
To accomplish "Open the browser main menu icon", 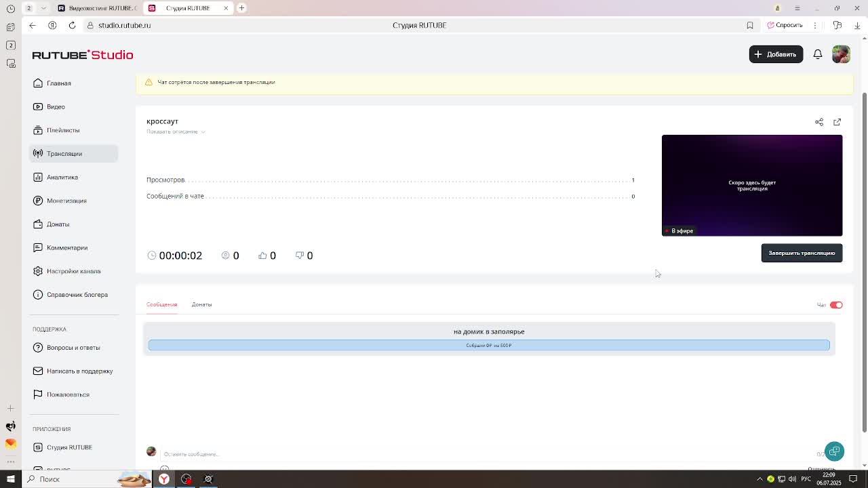I will pos(797,8).
